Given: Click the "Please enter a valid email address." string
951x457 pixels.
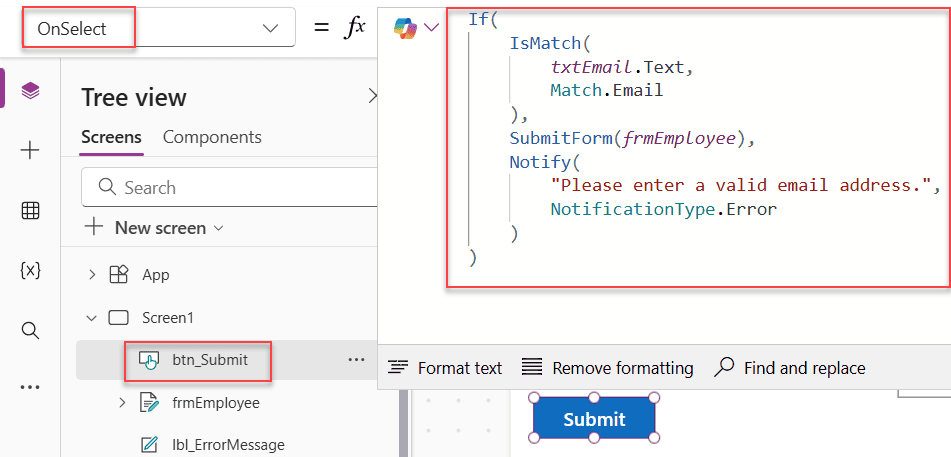Looking at the screenshot, I should point(740,185).
